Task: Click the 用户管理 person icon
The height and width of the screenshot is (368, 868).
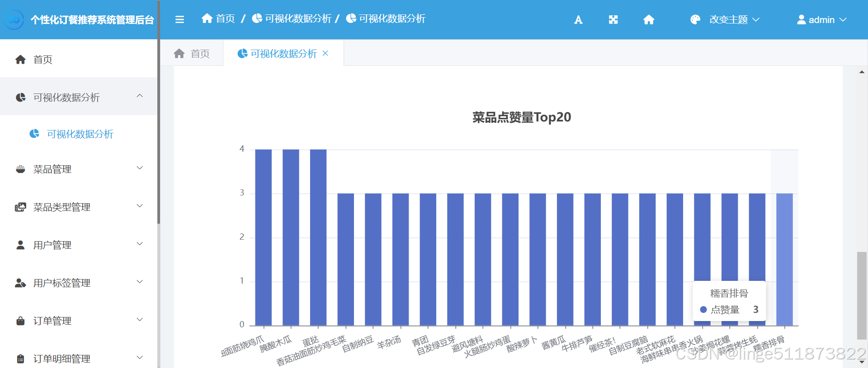Action: tap(20, 245)
